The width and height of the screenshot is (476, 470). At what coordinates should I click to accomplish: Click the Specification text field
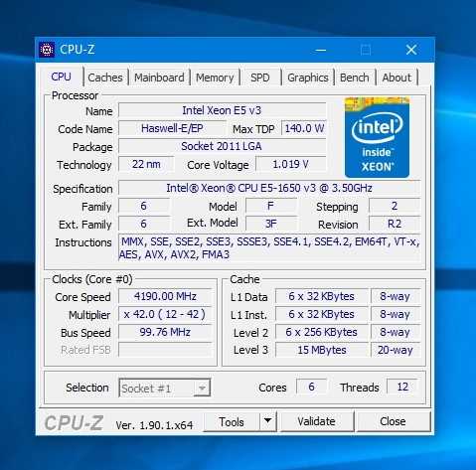(269, 188)
